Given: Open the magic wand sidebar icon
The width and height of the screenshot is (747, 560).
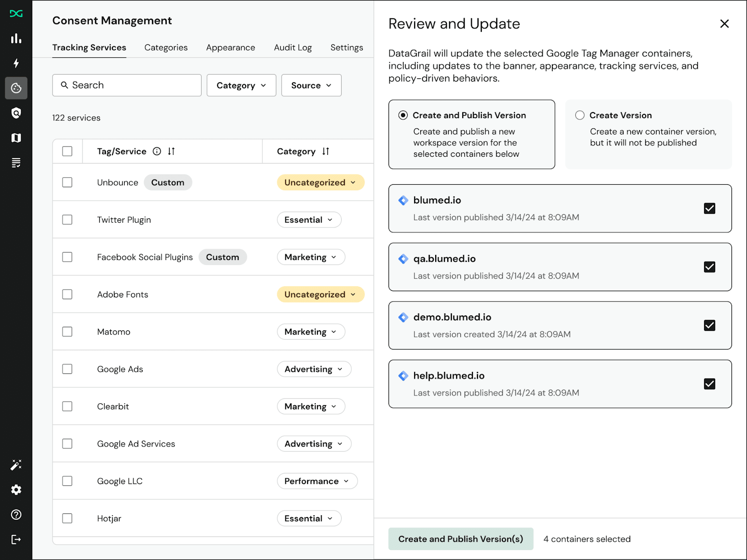Looking at the screenshot, I should tap(16, 465).
